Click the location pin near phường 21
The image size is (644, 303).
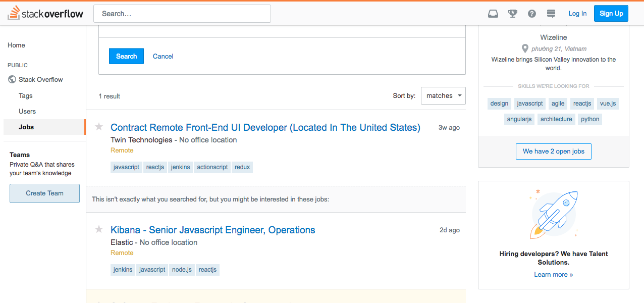pos(525,49)
